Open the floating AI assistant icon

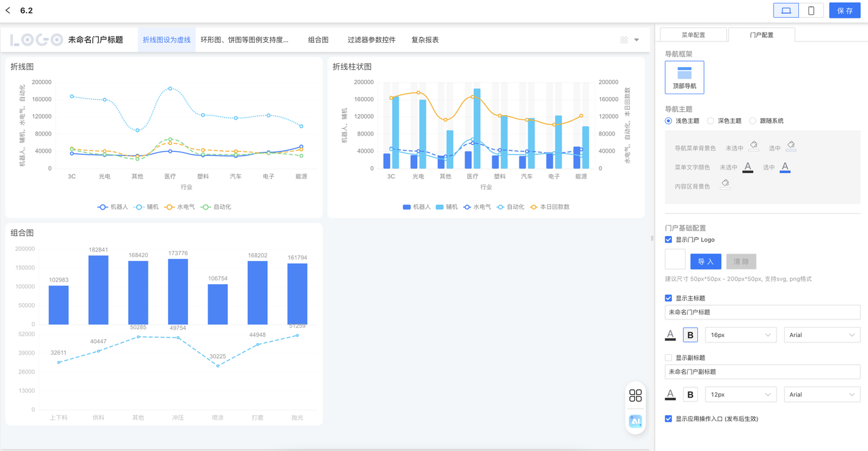tap(635, 421)
